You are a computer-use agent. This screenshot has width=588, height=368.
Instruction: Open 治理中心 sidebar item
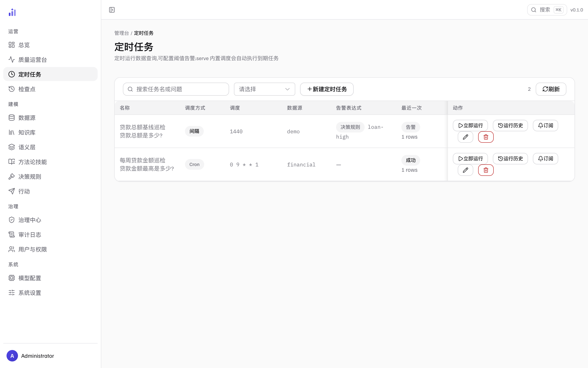[50, 220]
